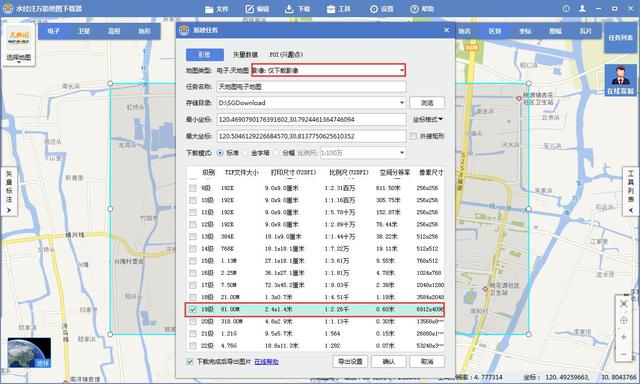The image size is (640, 384).
Task: Open the 下载 (Download) menu
Action: point(297,9)
